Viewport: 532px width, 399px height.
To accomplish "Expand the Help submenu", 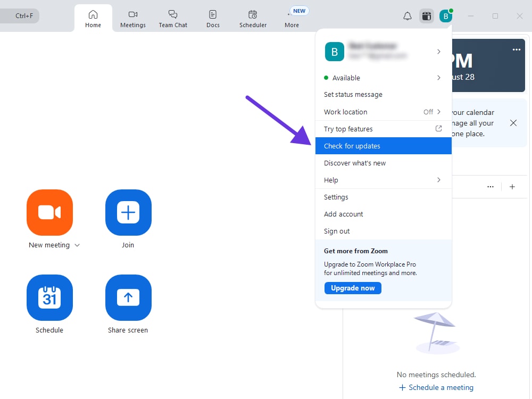I will tap(384, 180).
